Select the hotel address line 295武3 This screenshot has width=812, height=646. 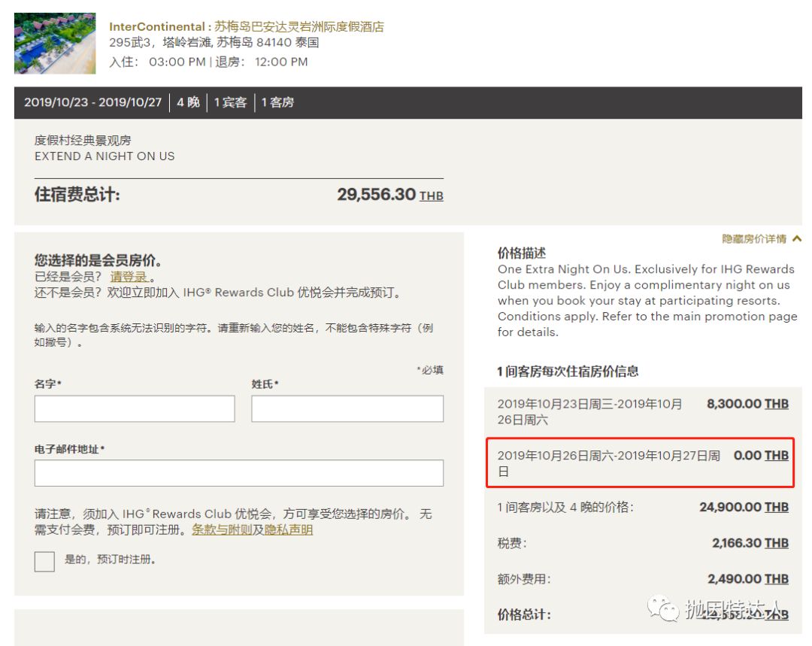[214, 42]
